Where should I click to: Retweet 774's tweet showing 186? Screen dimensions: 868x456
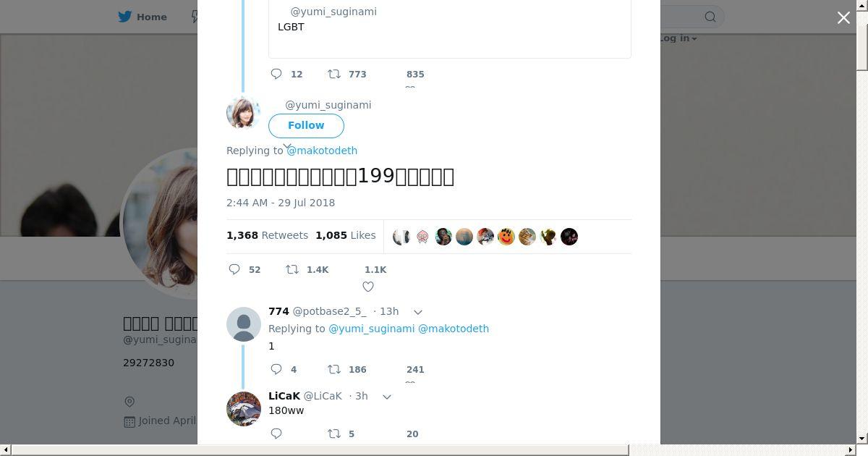pyautogui.click(x=334, y=369)
